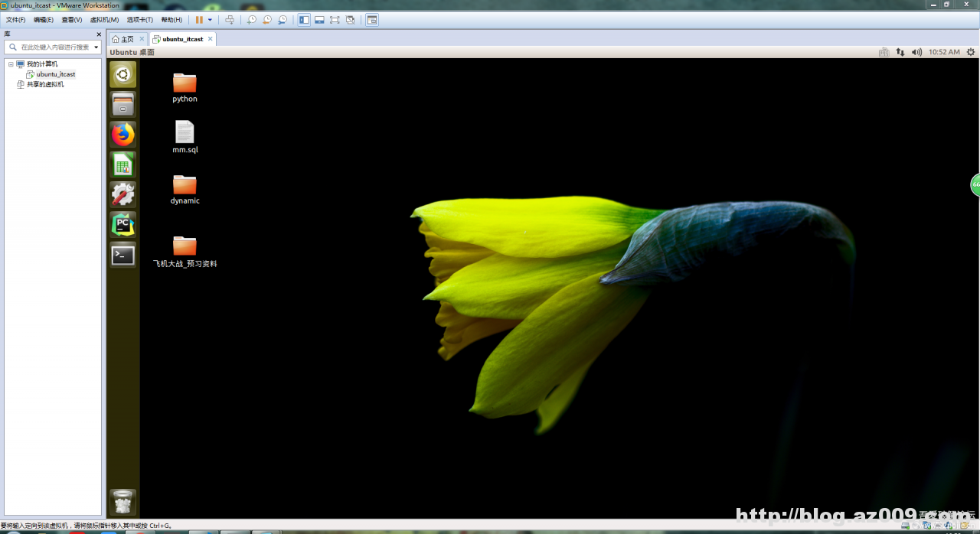
Task: Click the library search input field
Action: (x=54, y=47)
